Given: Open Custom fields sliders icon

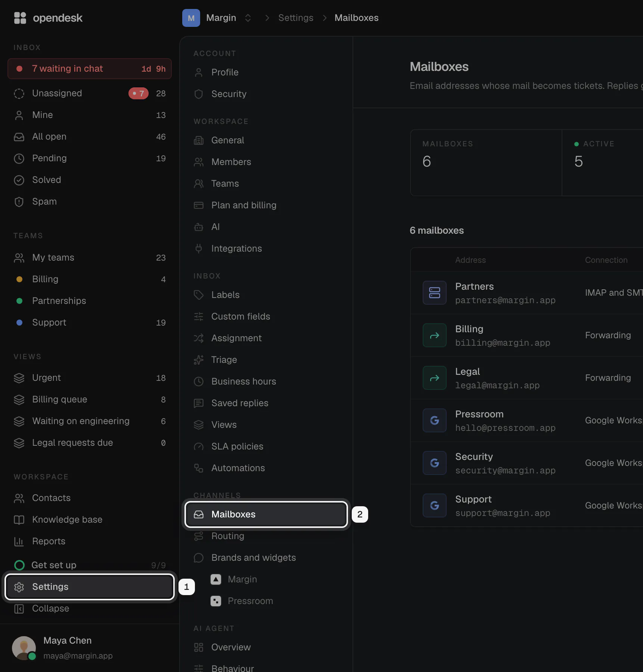Looking at the screenshot, I should pos(199,317).
